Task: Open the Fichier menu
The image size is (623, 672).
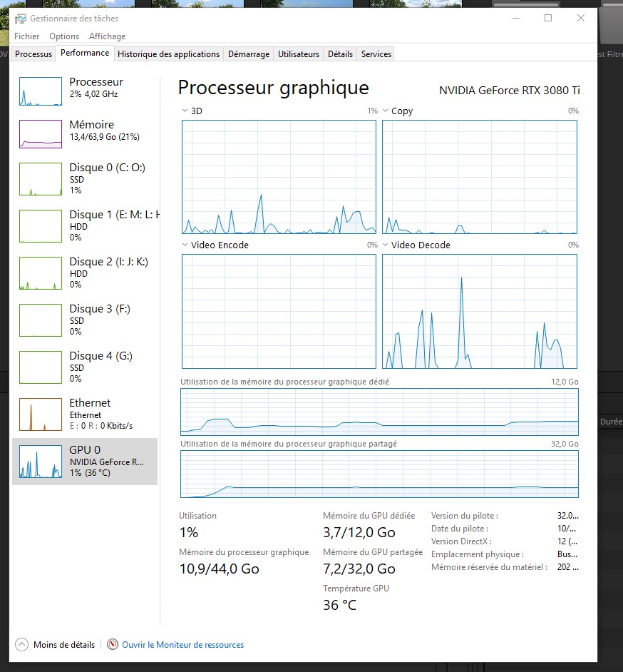Action: tap(26, 36)
